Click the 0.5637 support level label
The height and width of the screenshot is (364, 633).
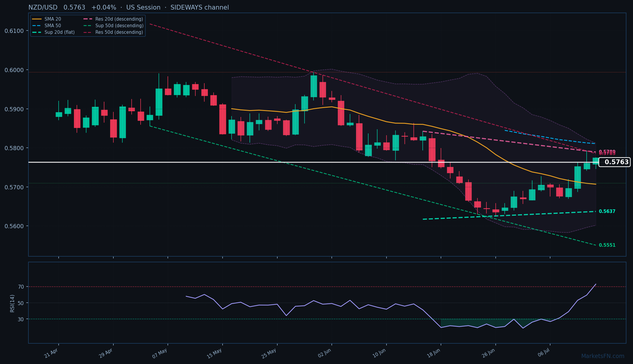pyautogui.click(x=607, y=211)
